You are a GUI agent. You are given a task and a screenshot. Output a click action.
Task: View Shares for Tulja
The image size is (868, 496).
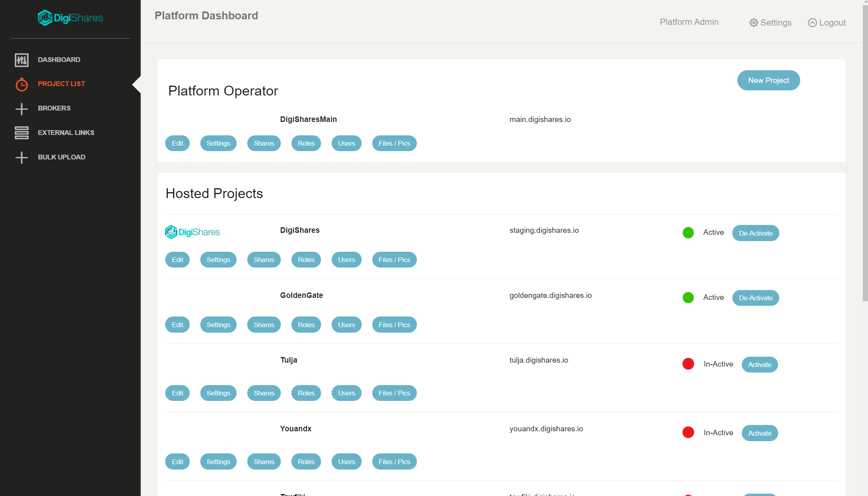click(264, 393)
